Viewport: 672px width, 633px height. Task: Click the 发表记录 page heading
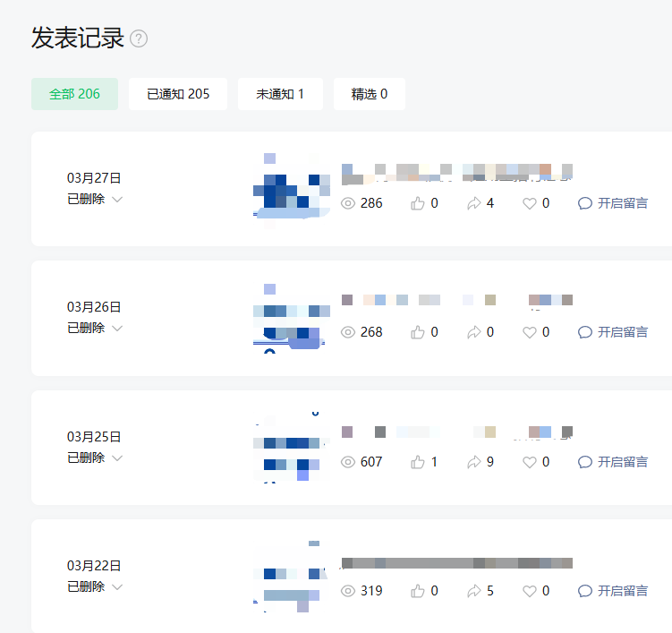tap(78, 38)
